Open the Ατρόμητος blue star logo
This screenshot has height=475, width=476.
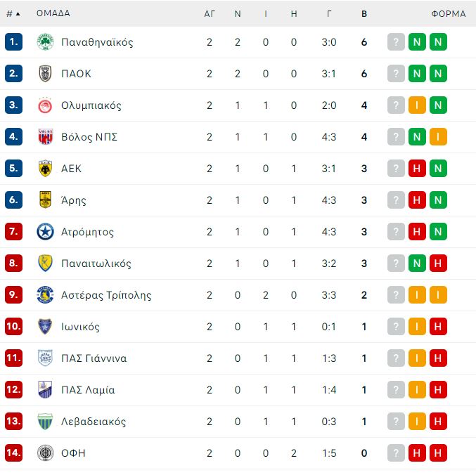45,231
